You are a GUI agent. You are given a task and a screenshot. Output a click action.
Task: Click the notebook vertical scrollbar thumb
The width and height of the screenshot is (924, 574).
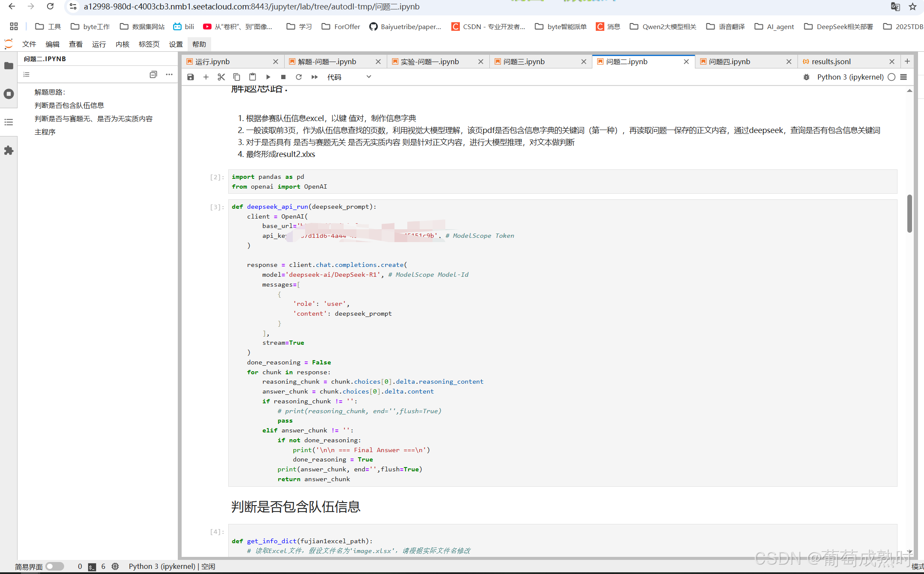pos(909,213)
